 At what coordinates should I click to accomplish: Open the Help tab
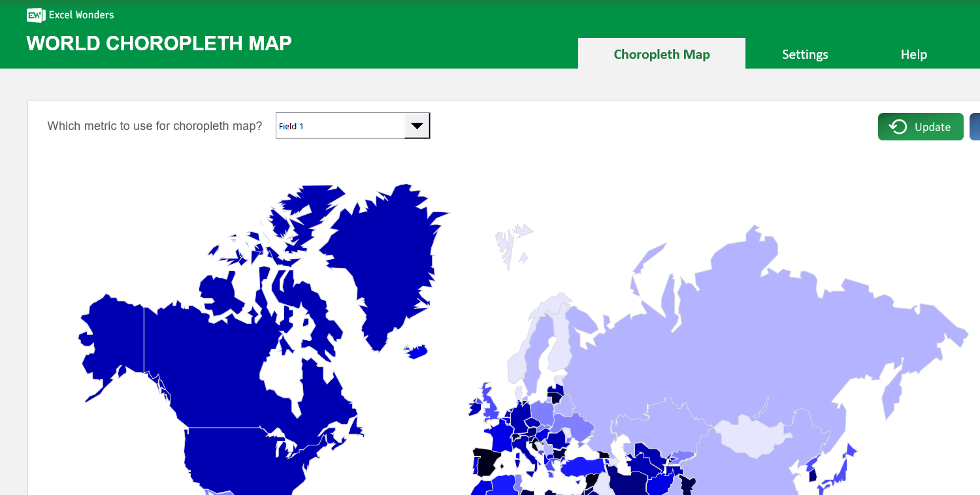point(913,54)
